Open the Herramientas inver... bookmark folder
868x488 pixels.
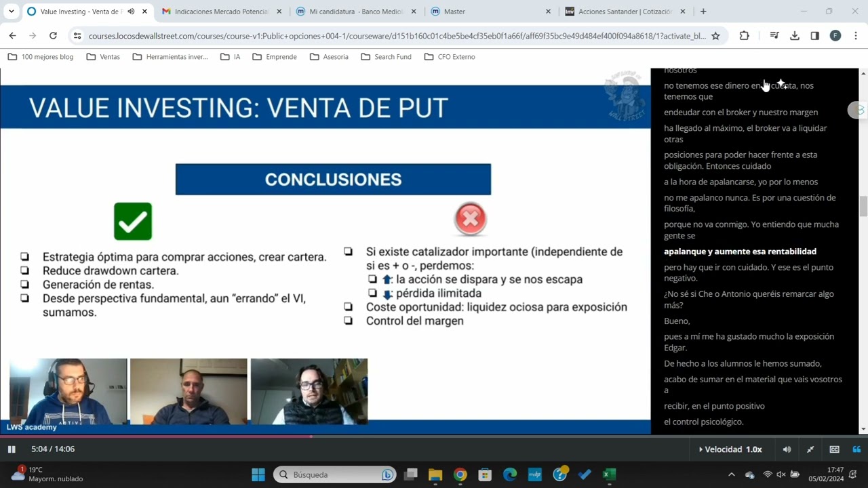point(170,57)
